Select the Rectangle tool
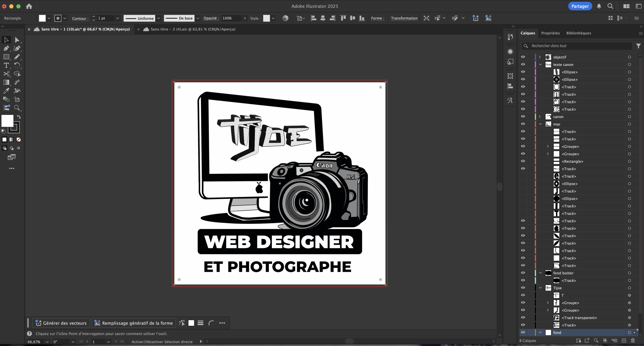644x346 pixels. tap(6, 57)
